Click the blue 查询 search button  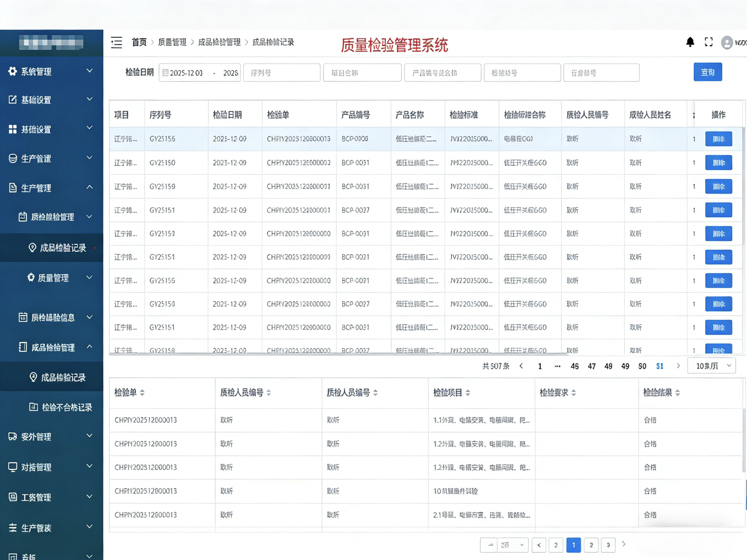[708, 72]
